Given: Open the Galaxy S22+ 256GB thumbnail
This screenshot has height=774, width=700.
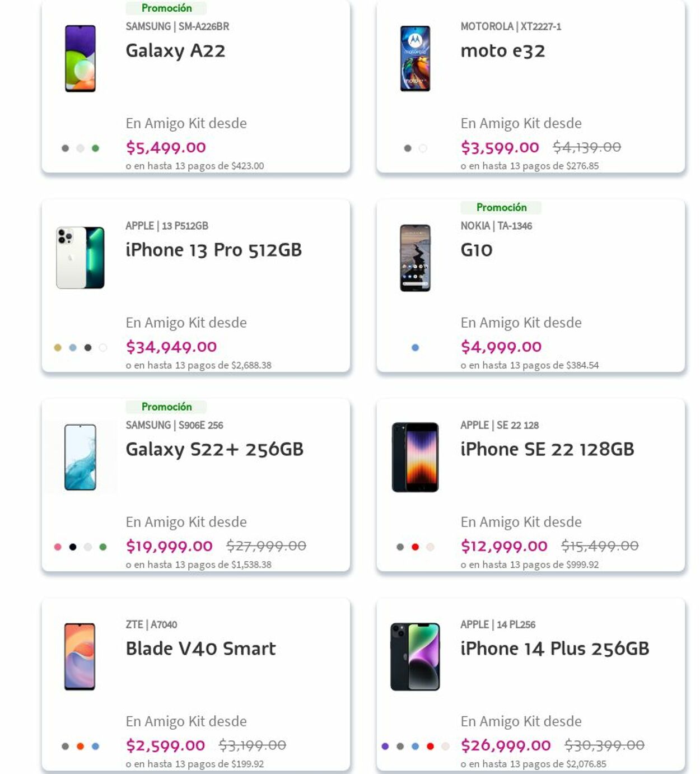Looking at the screenshot, I should click(80, 457).
